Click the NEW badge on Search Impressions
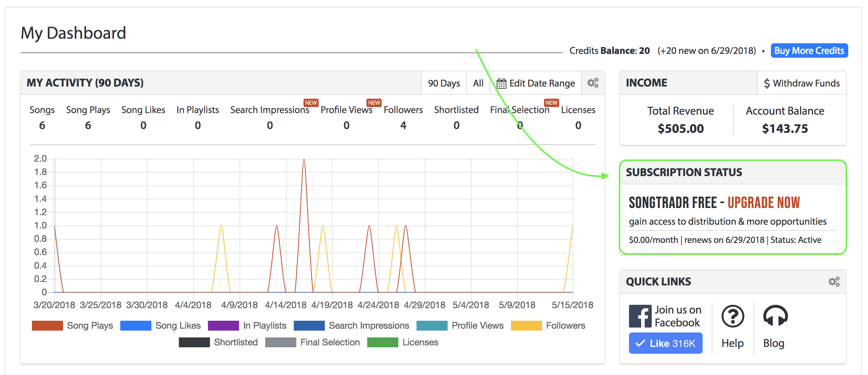The image size is (868, 375). [x=311, y=103]
